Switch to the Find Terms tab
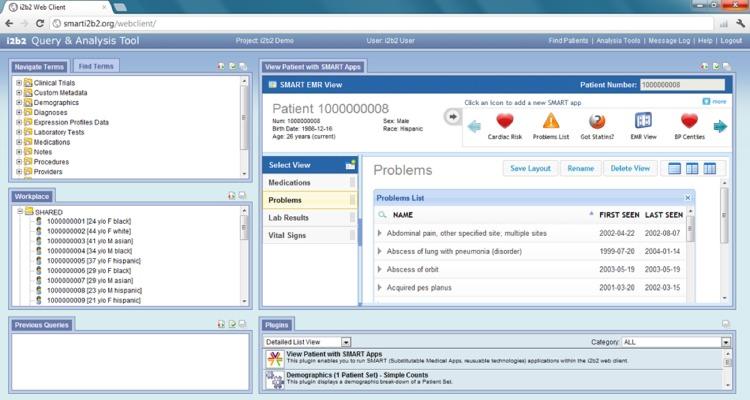 click(96, 66)
